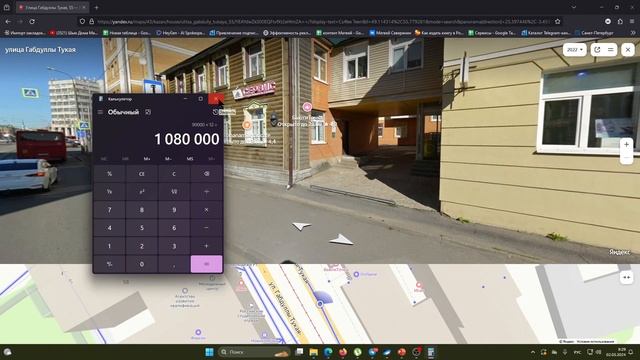This screenshot has width=640, height=360.
Task: Open Microsoft Edge from taskbar
Action: point(328,352)
